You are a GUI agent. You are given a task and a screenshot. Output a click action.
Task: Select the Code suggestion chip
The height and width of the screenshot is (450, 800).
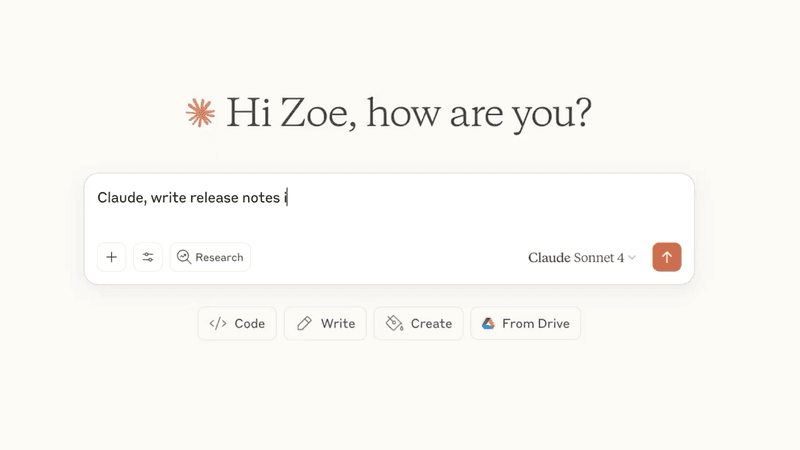pyautogui.click(x=237, y=323)
